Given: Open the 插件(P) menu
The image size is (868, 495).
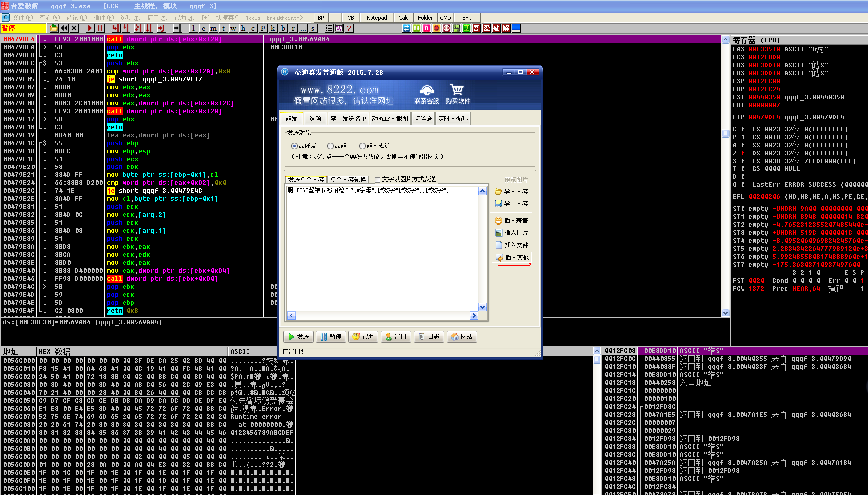Looking at the screenshot, I should (103, 18).
